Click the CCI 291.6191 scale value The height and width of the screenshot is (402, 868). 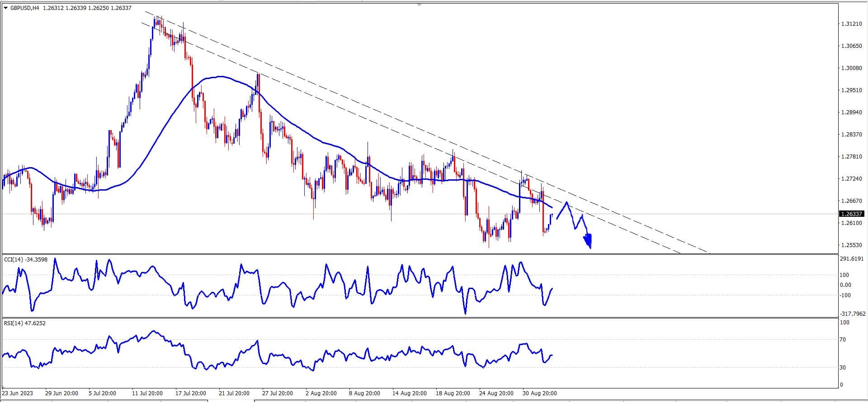[852, 259]
